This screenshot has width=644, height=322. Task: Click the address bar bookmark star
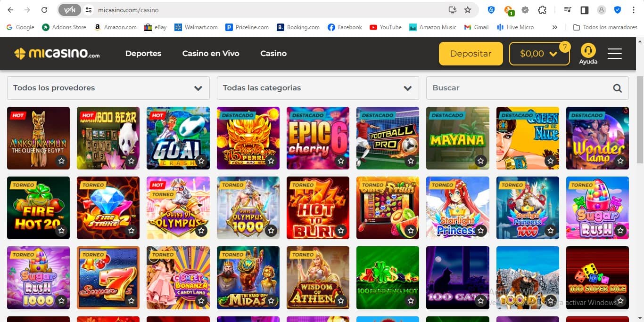[467, 9]
